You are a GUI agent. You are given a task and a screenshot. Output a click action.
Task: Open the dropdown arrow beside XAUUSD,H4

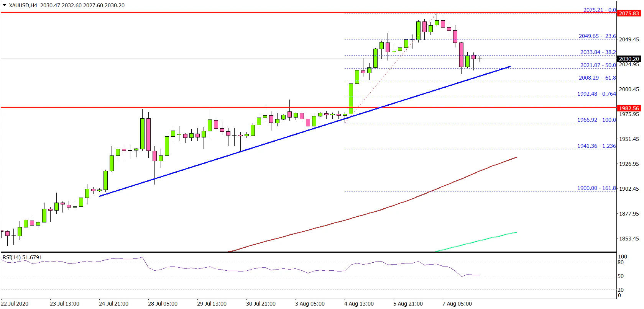(x=5, y=5)
